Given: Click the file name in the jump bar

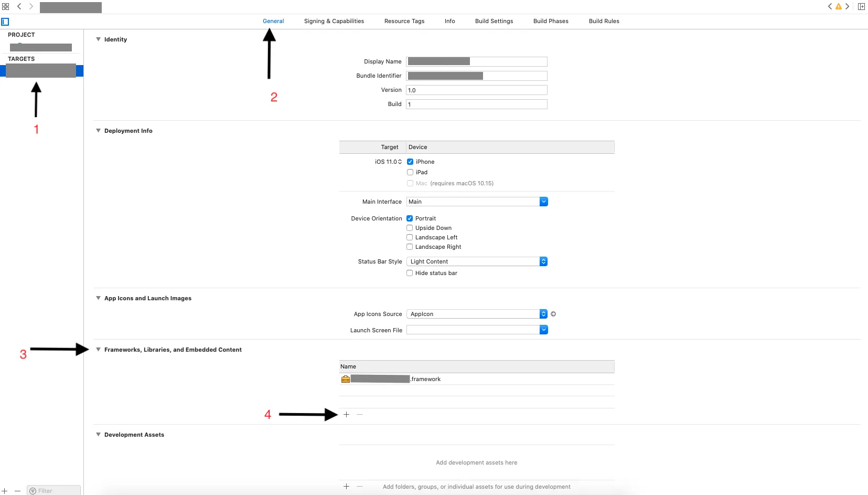Looking at the screenshot, I should pyautogui.click(x=71, y=7).
